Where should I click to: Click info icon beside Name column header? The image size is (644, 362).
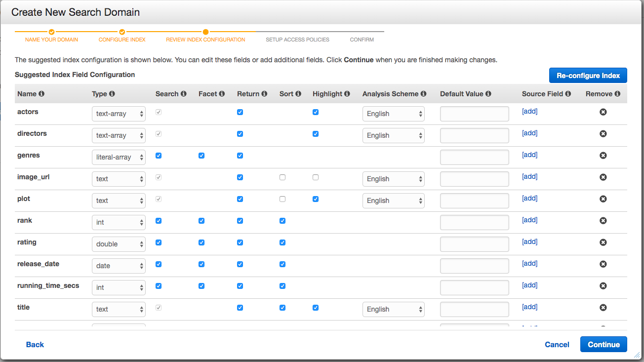click(41, 94)
